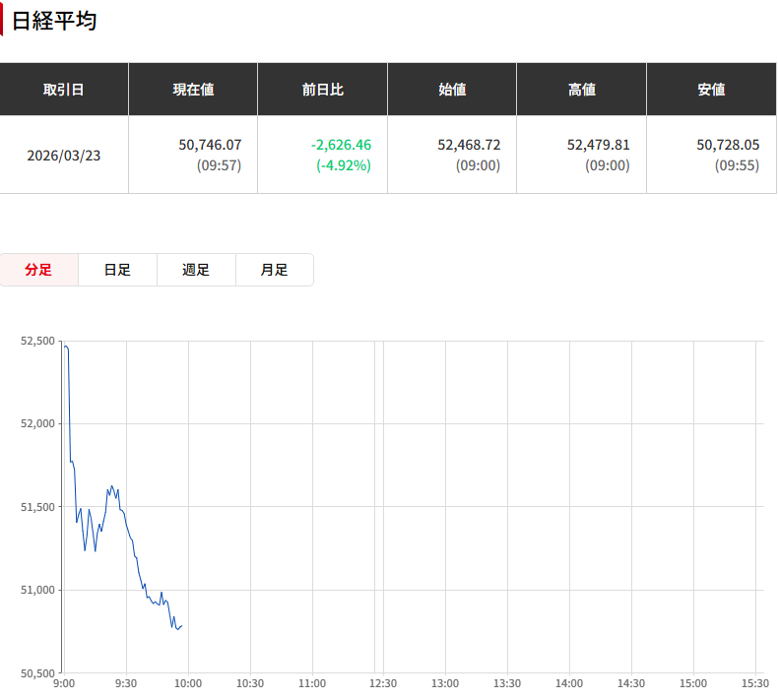
Task: Select the 取引日 column header
Action: point(63,90)
